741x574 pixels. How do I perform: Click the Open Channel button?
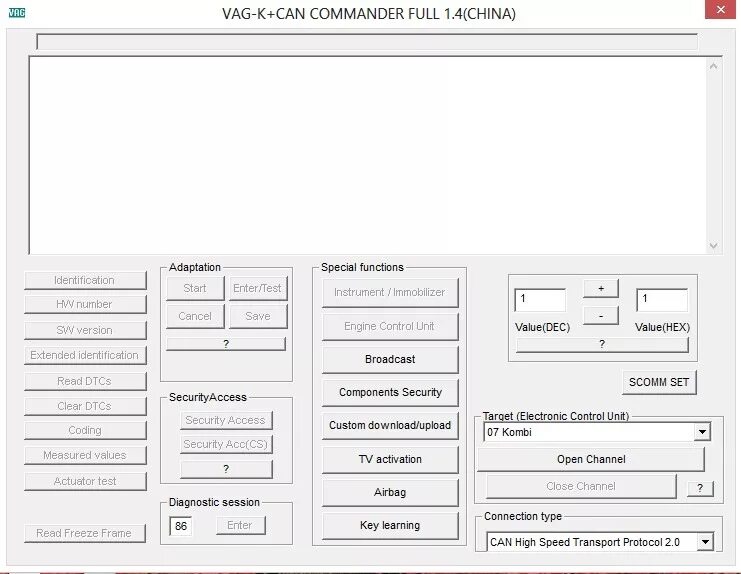(591, 459)
